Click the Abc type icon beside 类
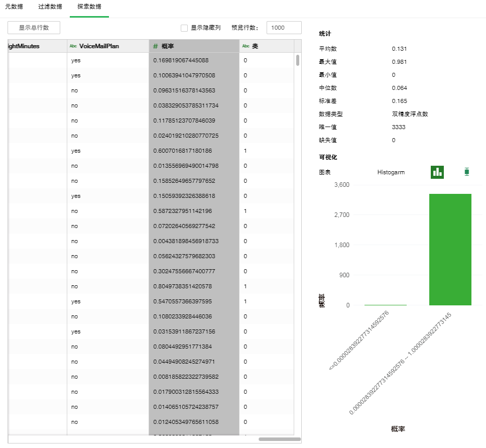Image resolution: width=486 pixels, height=448 pixels. [x=246, y=46]
